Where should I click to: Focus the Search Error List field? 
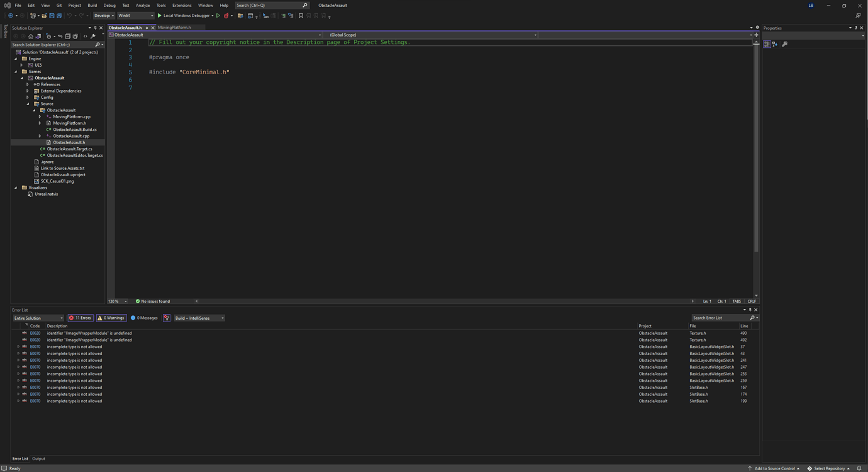coord(721,318)
